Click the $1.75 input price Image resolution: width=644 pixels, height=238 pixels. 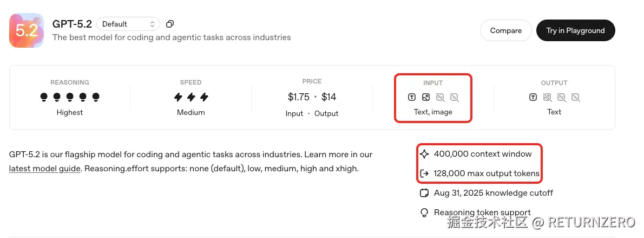[x=299, y=97]
